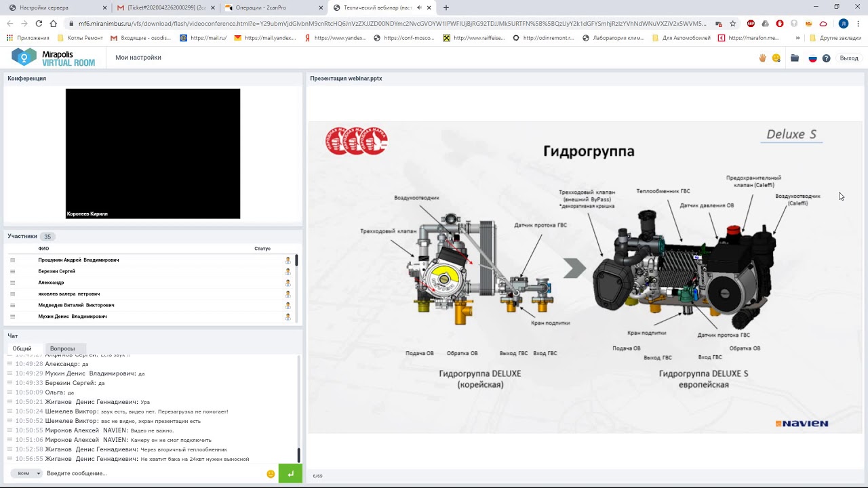Open row menu for Березин Сергей

pyautogui.click(x=12, y=271)
